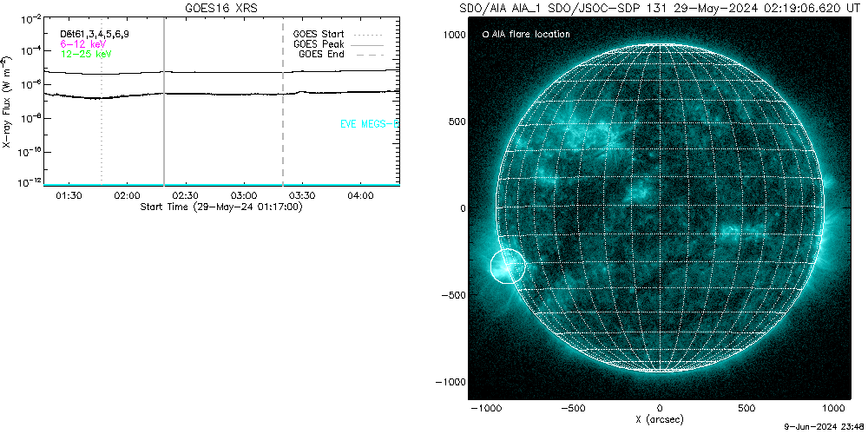Click the '01:30' time axis tick label
This screenshot has width=868, height=434.
pos(68,196)
